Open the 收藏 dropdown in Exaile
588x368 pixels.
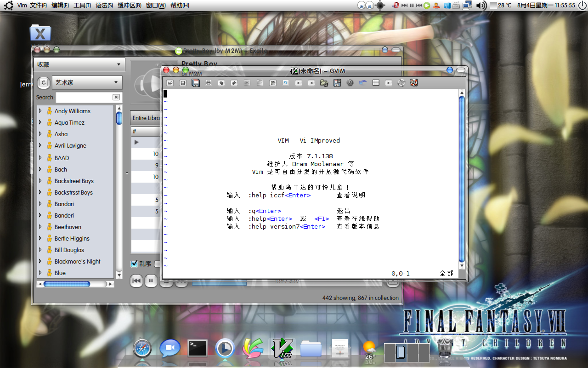(x=79, y=65)
